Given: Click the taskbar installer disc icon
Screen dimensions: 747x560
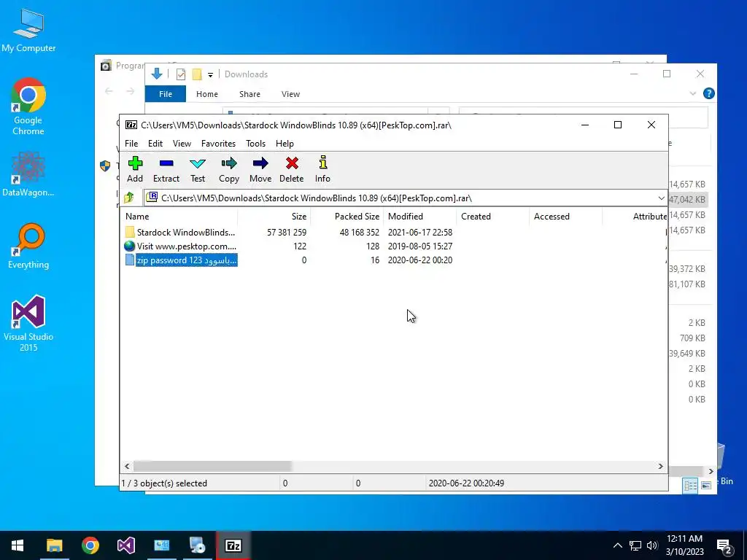Looking at the screenshot, I should click(197, 545).
